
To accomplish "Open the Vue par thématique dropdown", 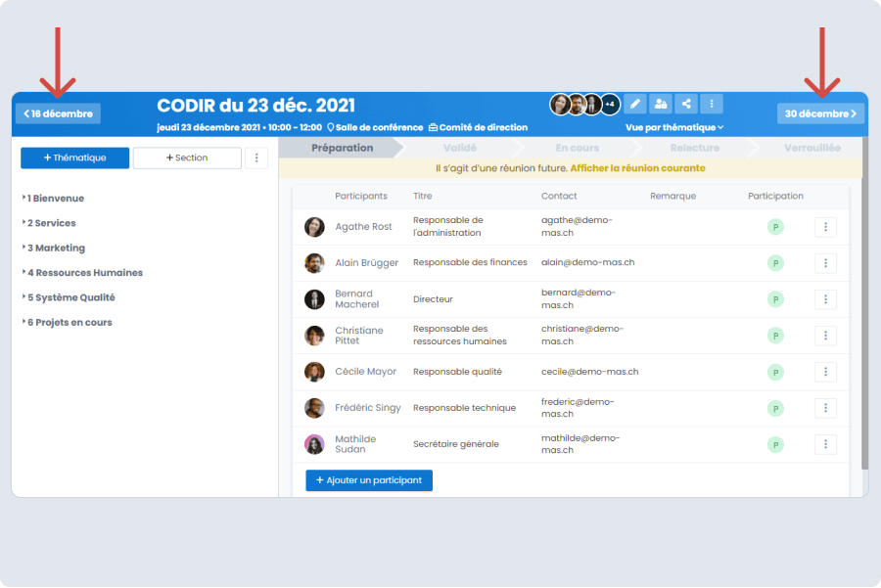I will click(674, 127).
